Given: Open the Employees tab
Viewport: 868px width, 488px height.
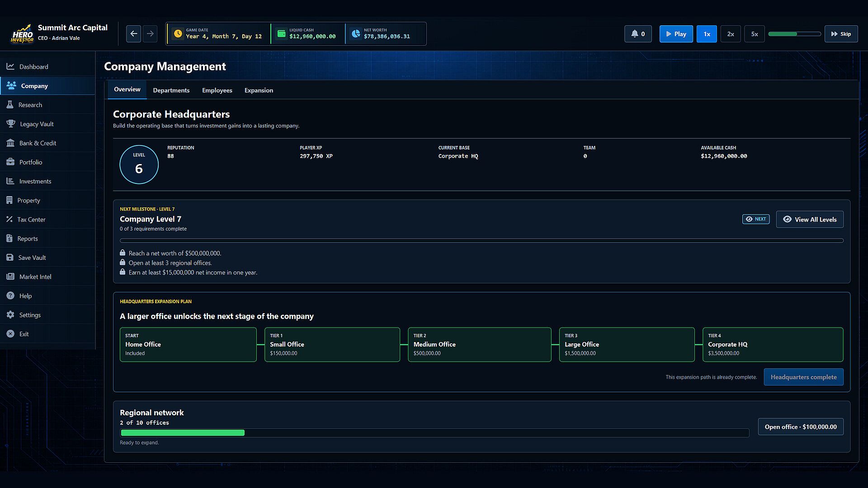Looking at the screenshot, I should (217, 90).
